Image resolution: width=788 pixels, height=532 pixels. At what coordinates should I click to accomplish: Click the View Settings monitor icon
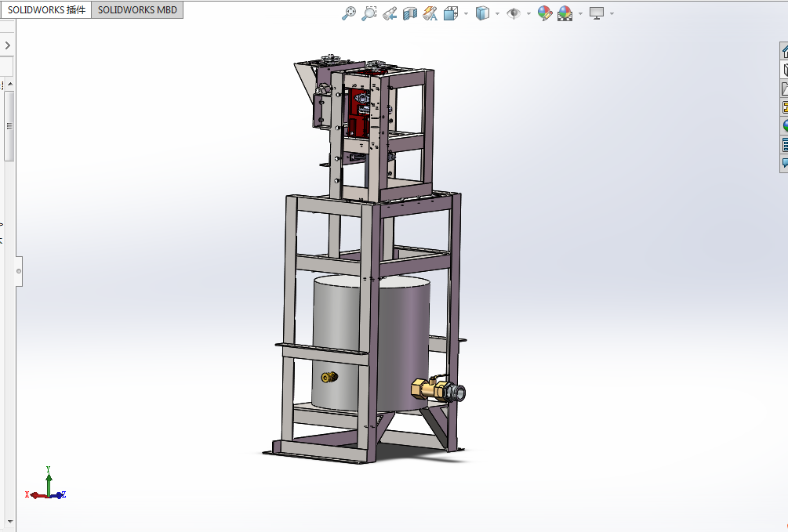tap(597, 13)
